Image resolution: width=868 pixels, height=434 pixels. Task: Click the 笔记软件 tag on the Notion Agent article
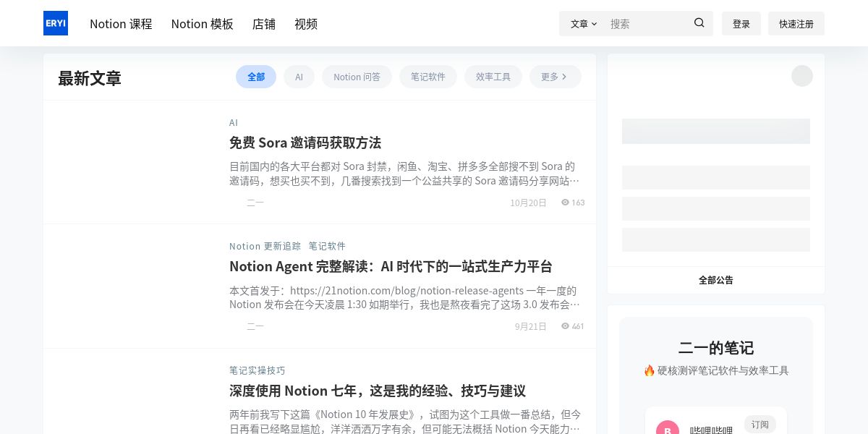327,246
